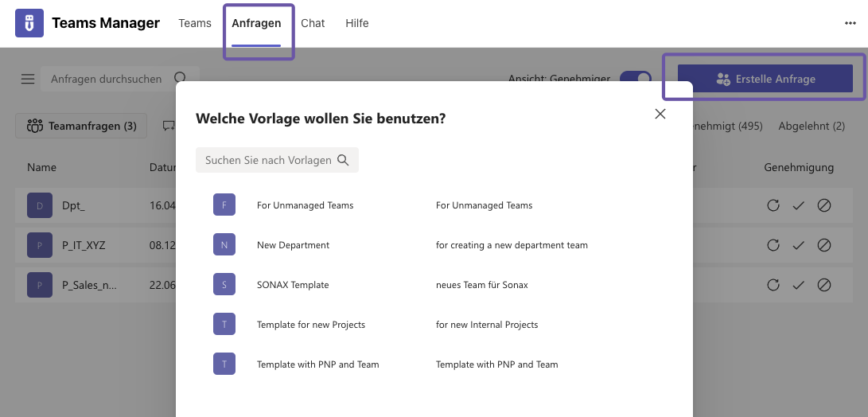
Task: Click refresh icon in P_IT_XYZ row
Action: point(773,245)
